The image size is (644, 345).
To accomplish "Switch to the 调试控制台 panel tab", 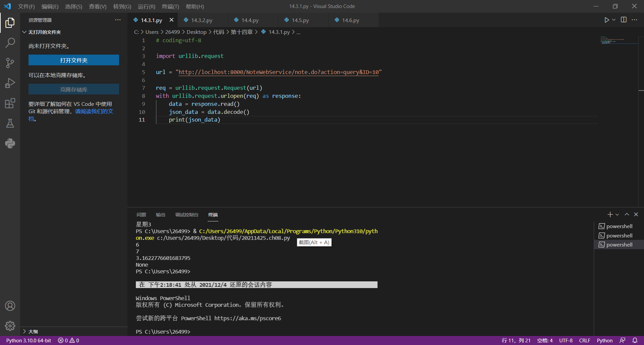I will (x=187, y=215).
